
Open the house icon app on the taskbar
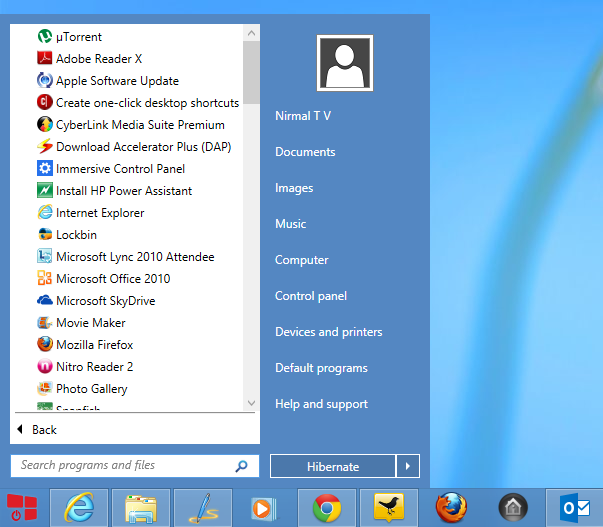pyautogui.click(x=513, y=508)
